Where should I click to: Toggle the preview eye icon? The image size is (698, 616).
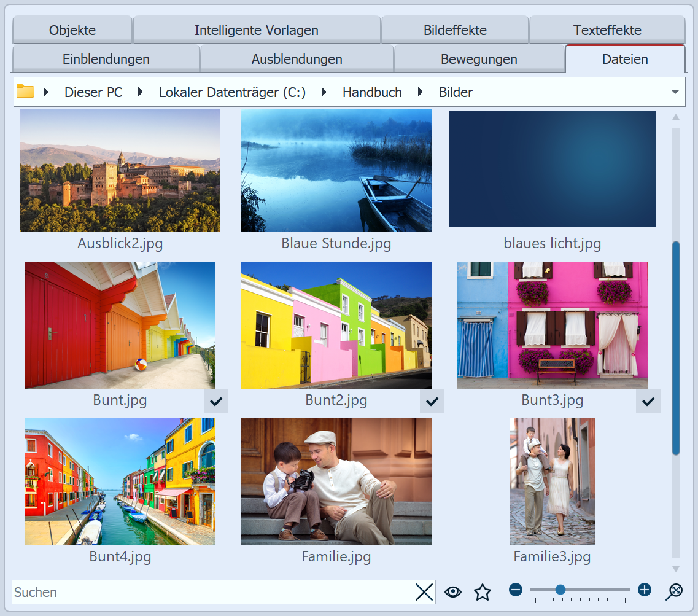click(453, 592)
